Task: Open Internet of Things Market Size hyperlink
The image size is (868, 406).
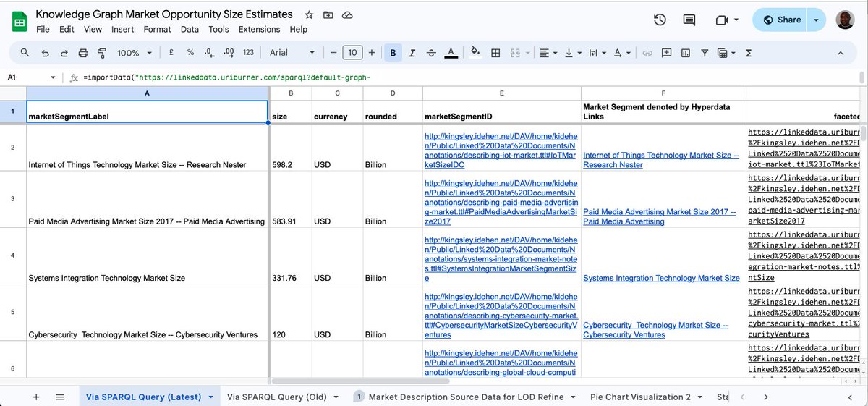Action: (661, 160)
